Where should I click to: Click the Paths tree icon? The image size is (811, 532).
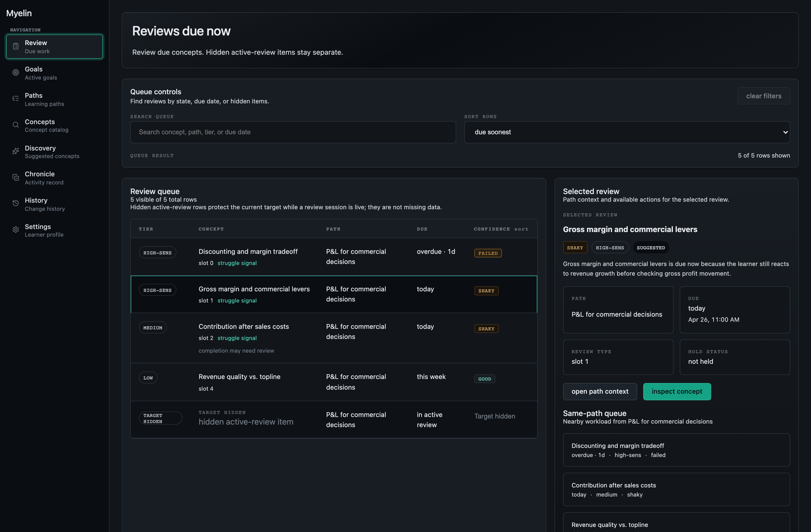(16, 99)
